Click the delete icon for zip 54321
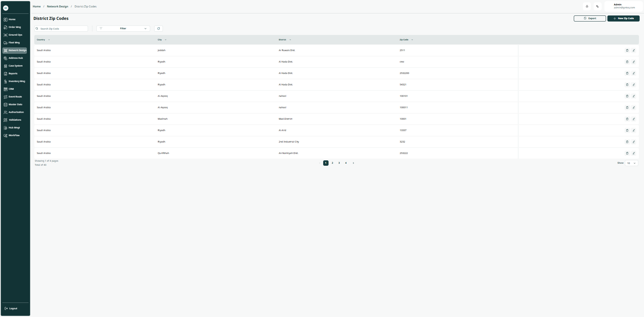 (x=627, y=85)
